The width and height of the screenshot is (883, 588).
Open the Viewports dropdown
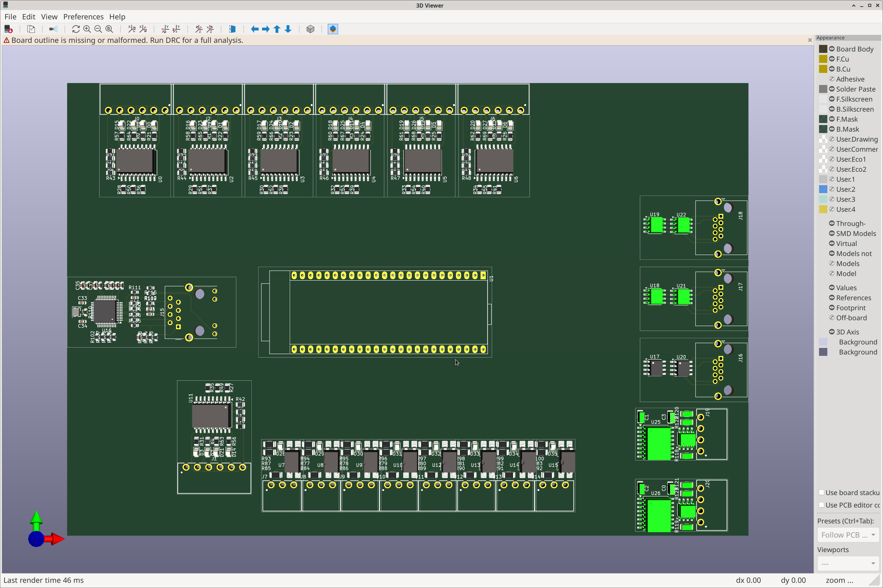(x=848, y=563)
